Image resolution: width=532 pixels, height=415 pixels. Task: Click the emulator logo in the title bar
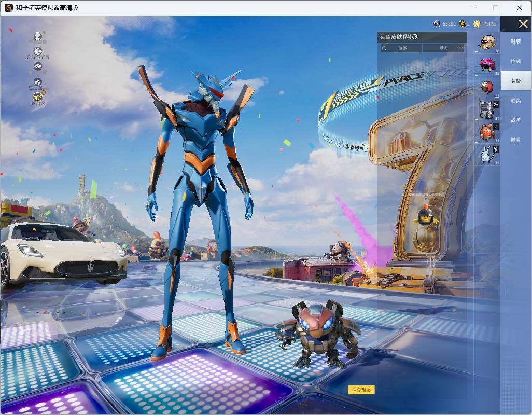pyautogui.click(x=8, y=7)
